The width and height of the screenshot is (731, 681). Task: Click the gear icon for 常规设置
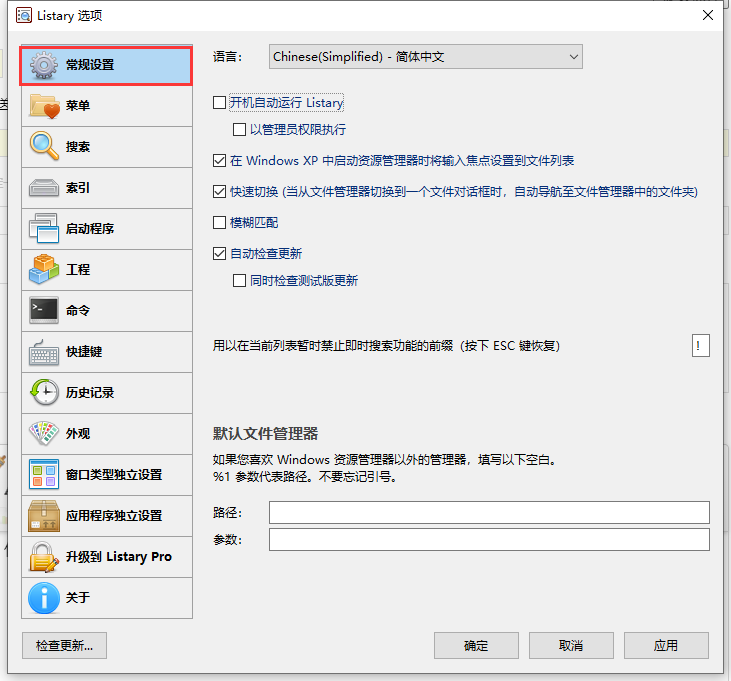44,65
